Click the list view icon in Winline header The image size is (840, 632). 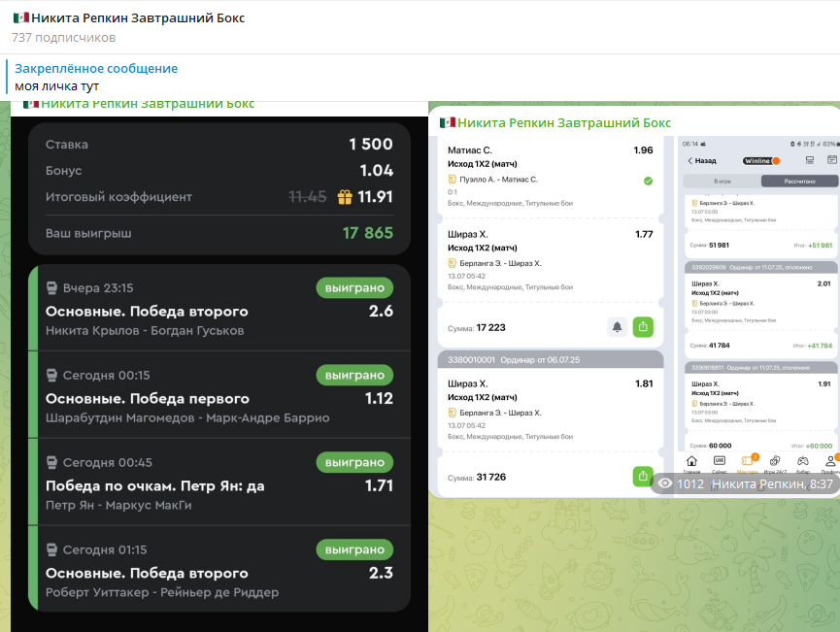tap(809, 160)
